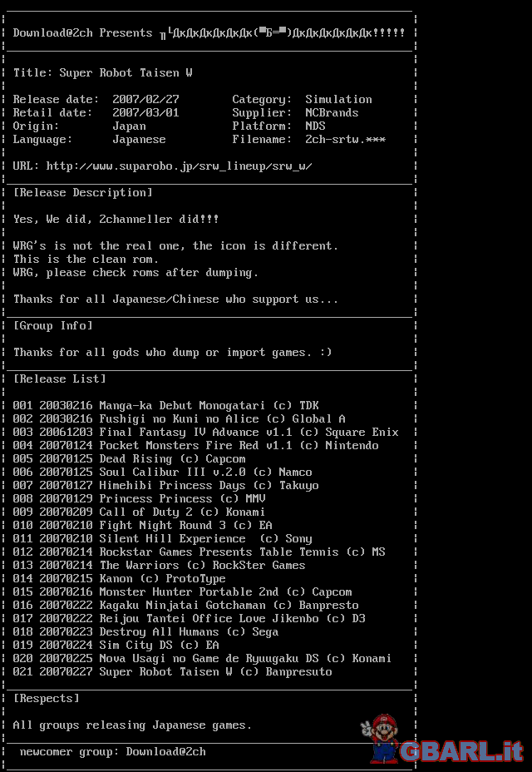Select release 012 Rockstar Table Tennis
Viewport: 532px width, 772px height.
tap(199, 552)
